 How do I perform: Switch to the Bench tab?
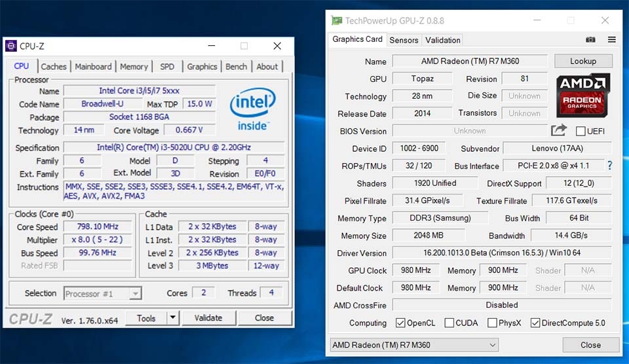click(237, 67)
